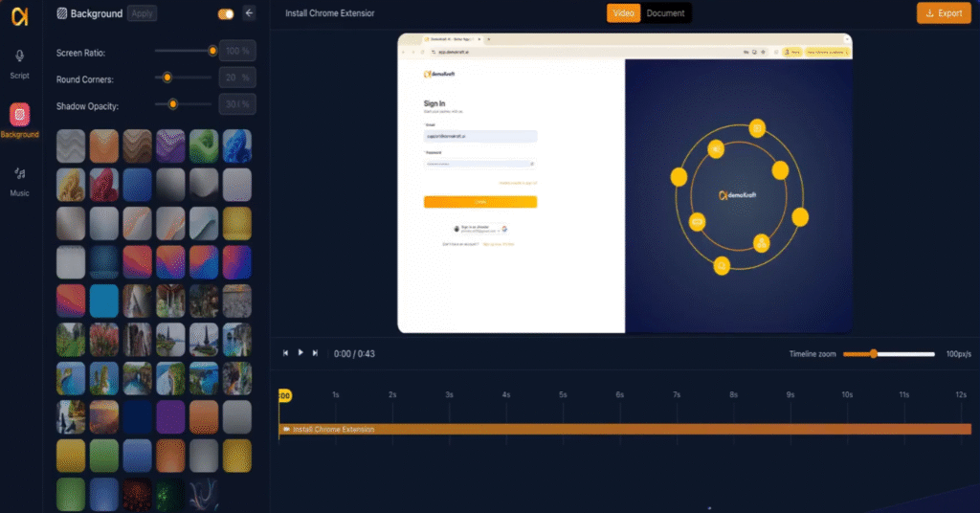Viewport: 980px width, 513px height.
Task: Collapse panel with the back arrow
Action: point(250,13)
